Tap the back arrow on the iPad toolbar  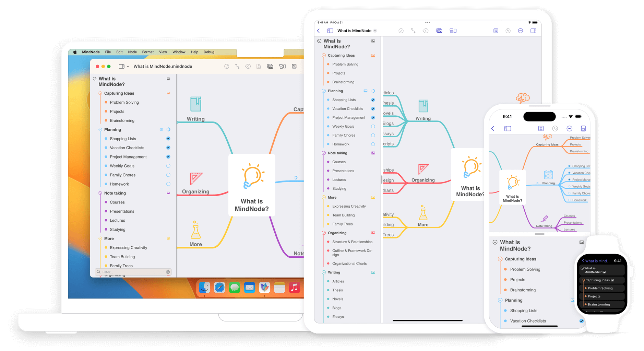click(319, 31)
